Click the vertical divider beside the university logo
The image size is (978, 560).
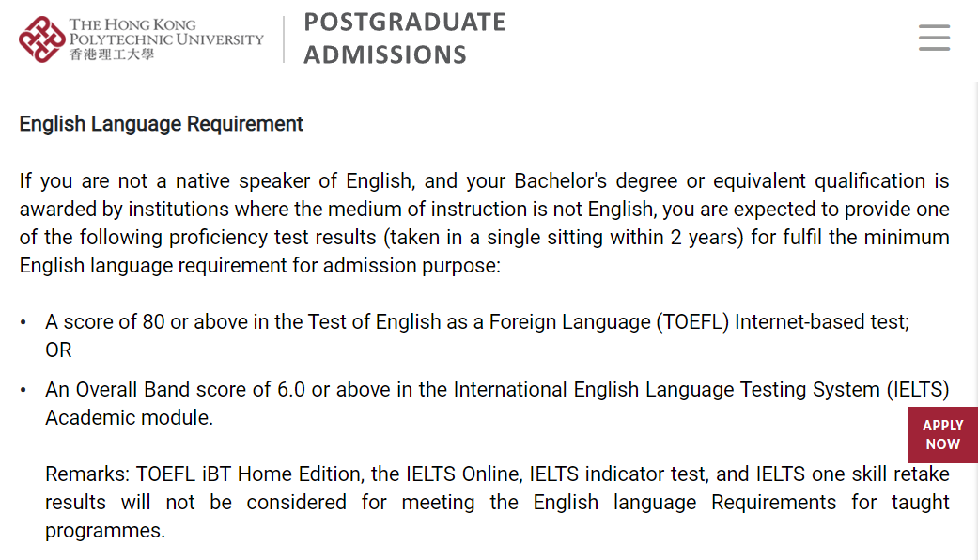pyautogui.click(x=284, y=39)
